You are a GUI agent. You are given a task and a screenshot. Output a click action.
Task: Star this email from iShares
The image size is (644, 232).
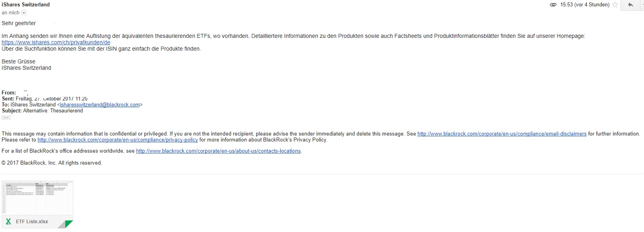point(615,5)
